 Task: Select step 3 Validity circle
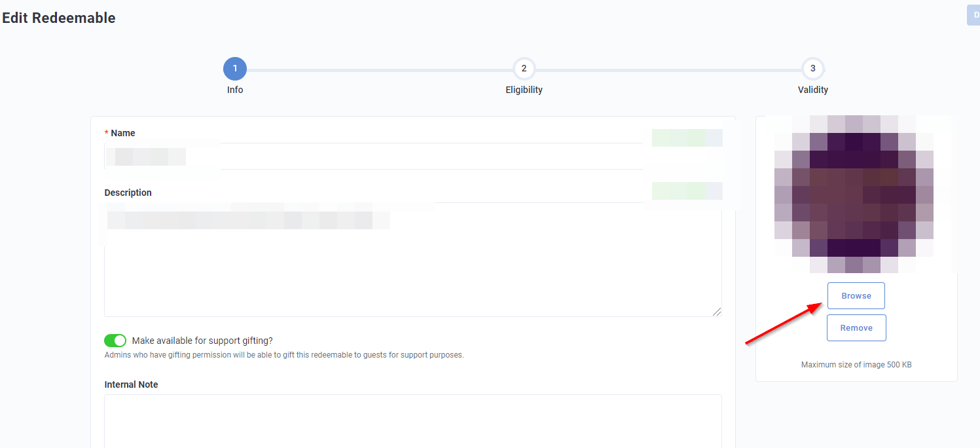click(812, 68)
